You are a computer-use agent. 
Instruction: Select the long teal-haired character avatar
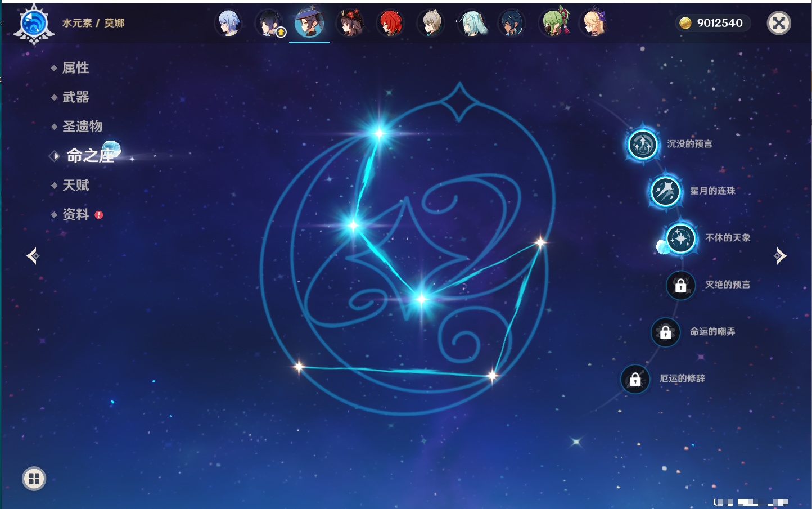tap(471, 24)
